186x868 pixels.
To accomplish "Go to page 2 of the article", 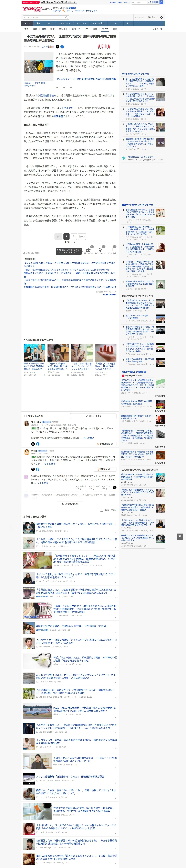I will tap(74, 237).
